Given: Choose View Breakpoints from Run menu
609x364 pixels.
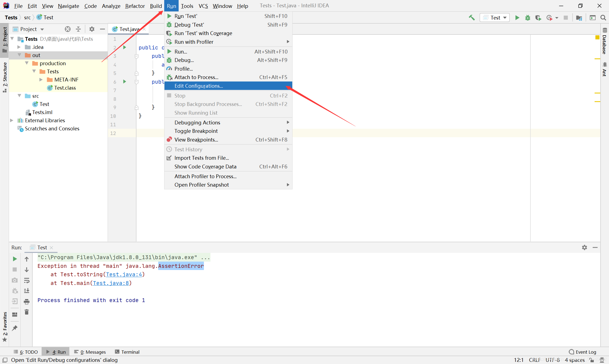Looking at the screenshot, I should [x=196, y=140].
